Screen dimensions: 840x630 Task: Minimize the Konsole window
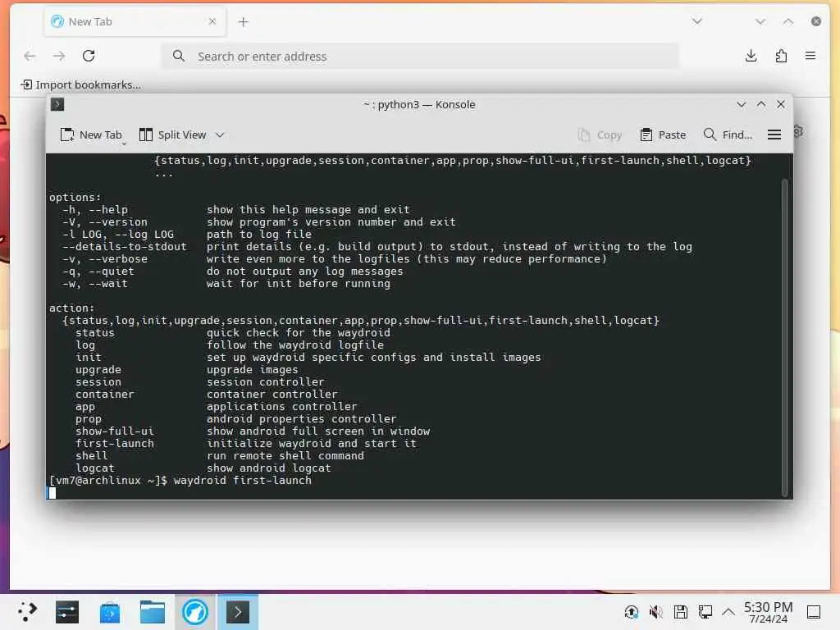(741, 104)
